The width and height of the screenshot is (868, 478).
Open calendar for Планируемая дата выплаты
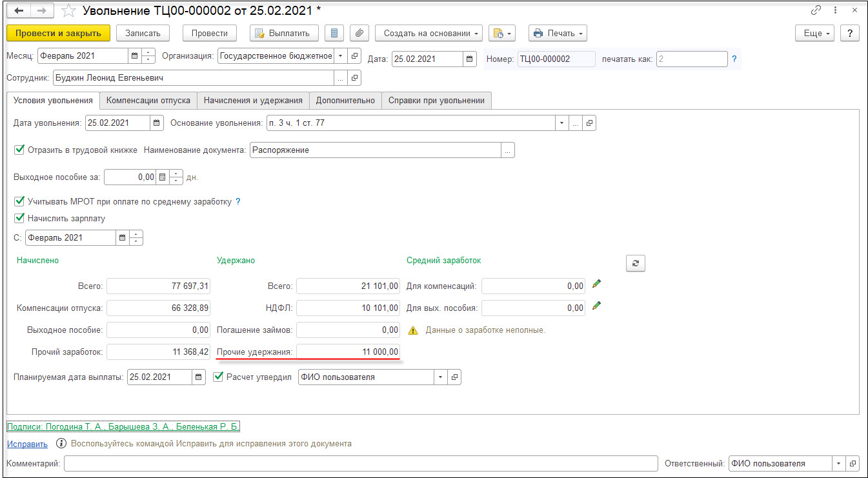point(199,377)
